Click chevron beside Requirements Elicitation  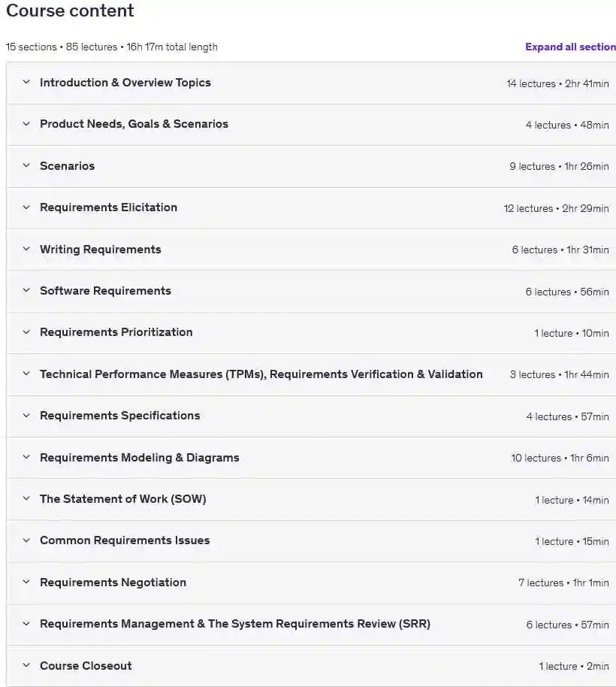point(26,207)
